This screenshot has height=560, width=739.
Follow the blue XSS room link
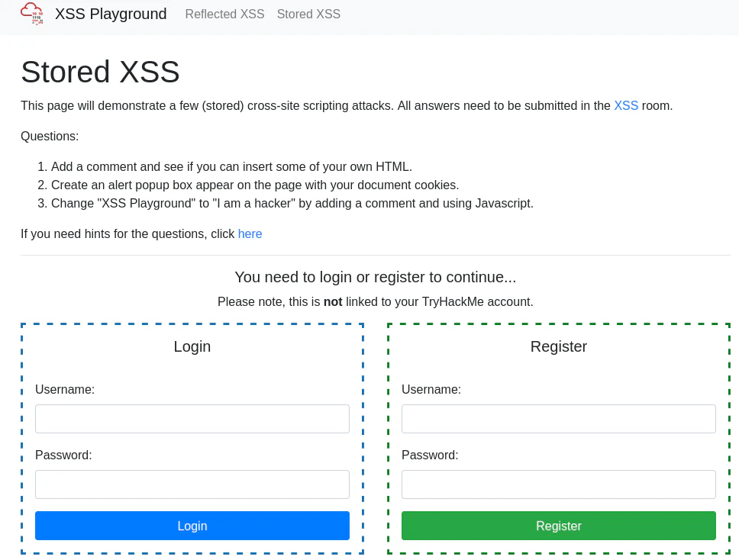[x=626, y=105]
